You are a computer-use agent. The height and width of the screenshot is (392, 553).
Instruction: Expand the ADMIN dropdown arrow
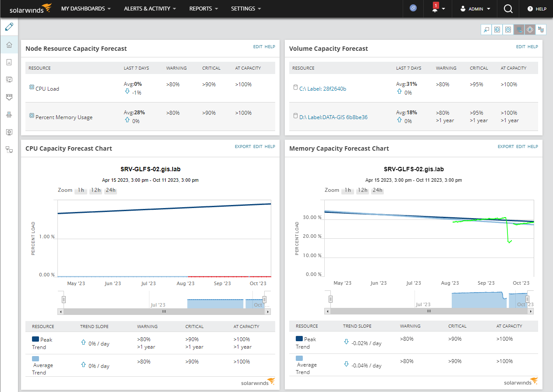click(x=489, y=9)
